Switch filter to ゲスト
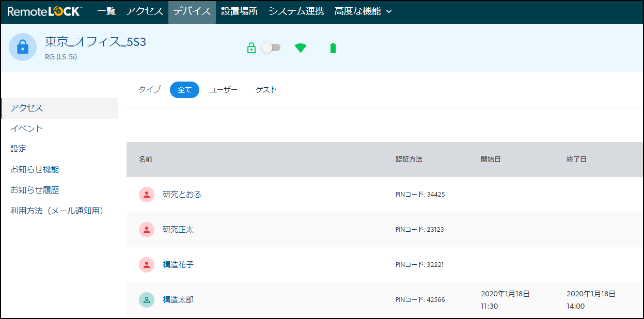 pyautogui.click(x=266, y=89)
